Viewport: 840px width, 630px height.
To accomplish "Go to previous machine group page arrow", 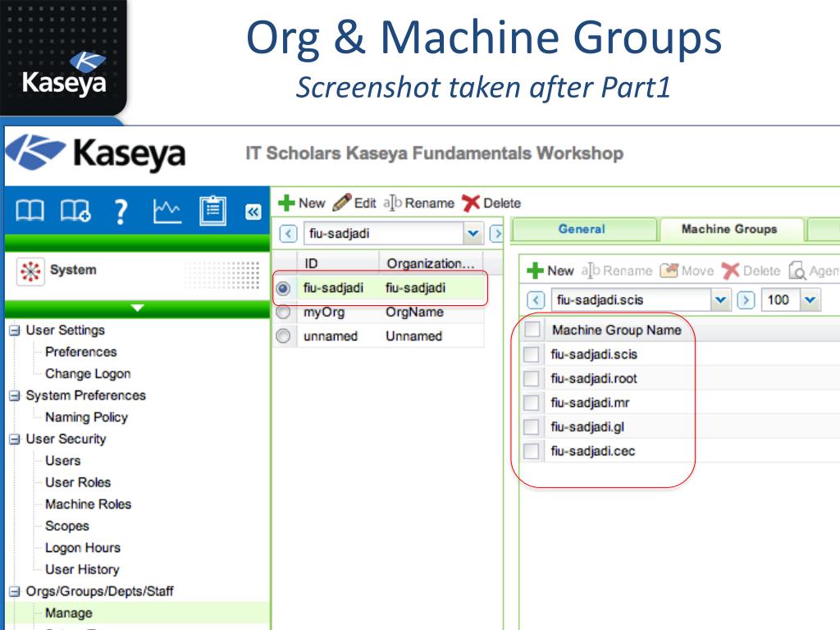I will coord(536,300).
